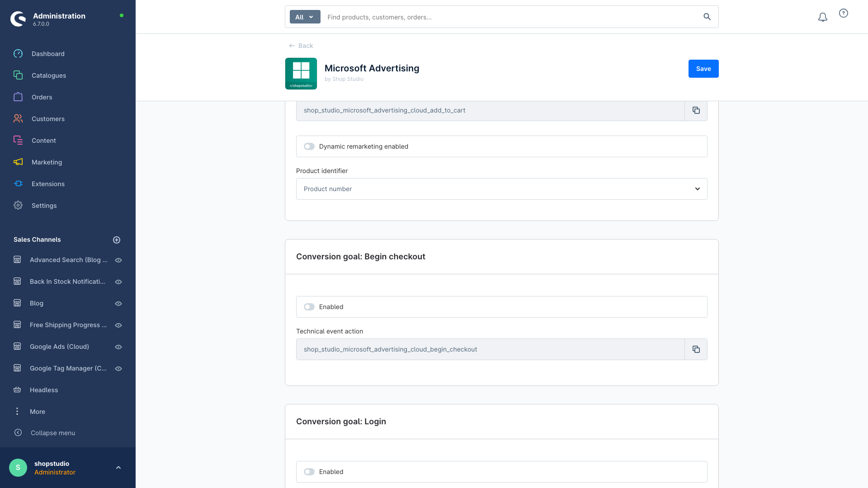Open the Blog sales channel

[37, 303]
